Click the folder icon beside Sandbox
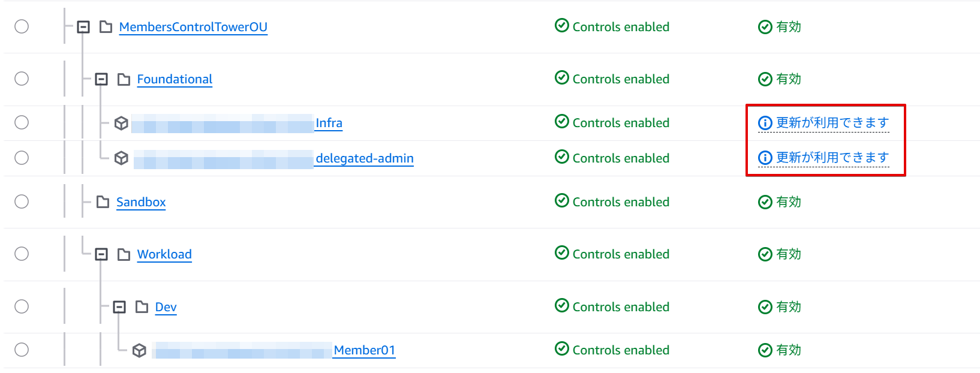Viewport: 980px width, 373px height. click(x=103, y=202)
